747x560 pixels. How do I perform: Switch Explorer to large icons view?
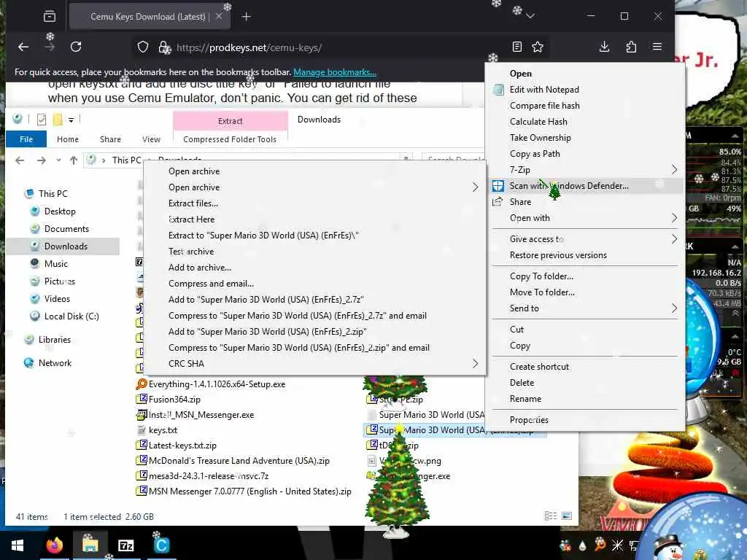coord(567,516)
